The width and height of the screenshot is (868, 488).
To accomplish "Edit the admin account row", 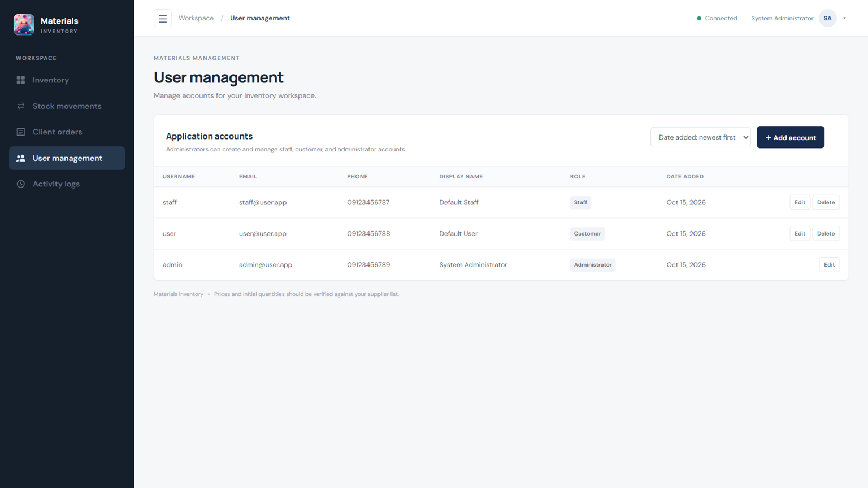I will (x=829, y=264).
